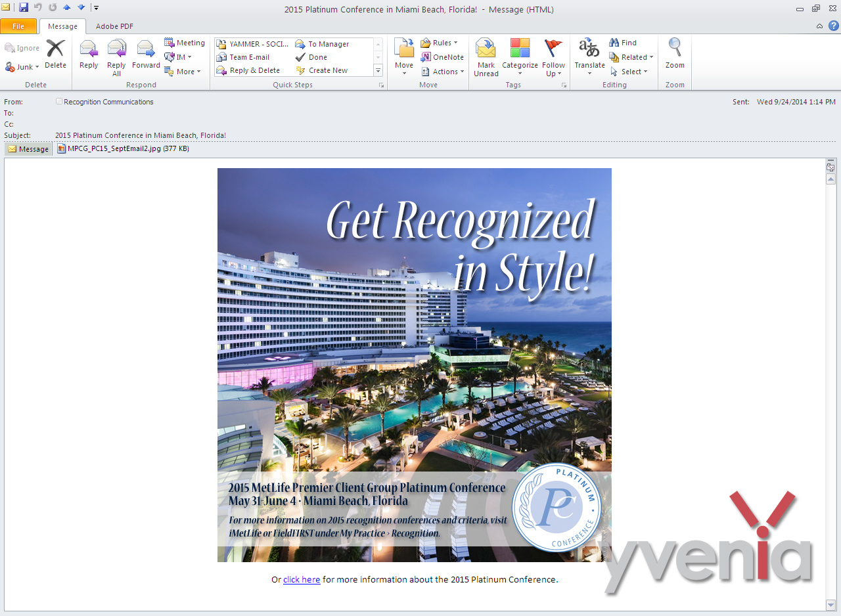Open the File tab
This screenshot has width=841, height=616.
pyautogui.click(x=18, y=26)
